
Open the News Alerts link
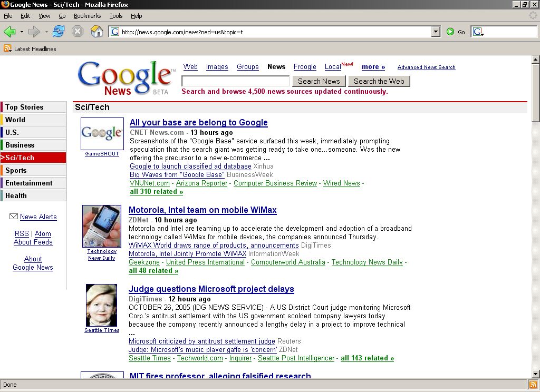point(38,217)
